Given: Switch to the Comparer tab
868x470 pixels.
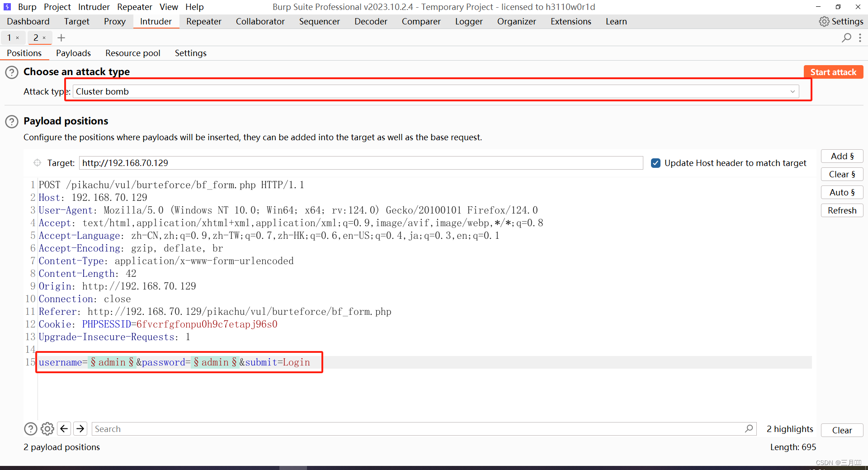Looking at the screenshot, I should [x=421, y=21].
